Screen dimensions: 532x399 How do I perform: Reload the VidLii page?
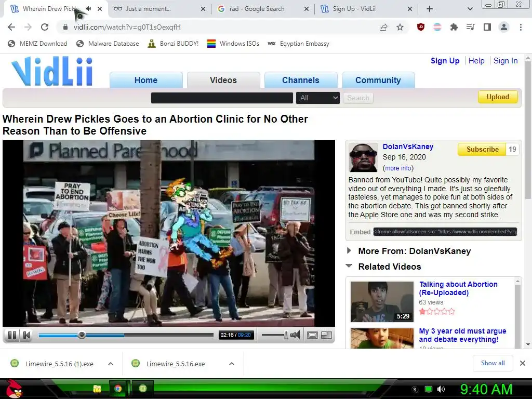click(45, 27)
